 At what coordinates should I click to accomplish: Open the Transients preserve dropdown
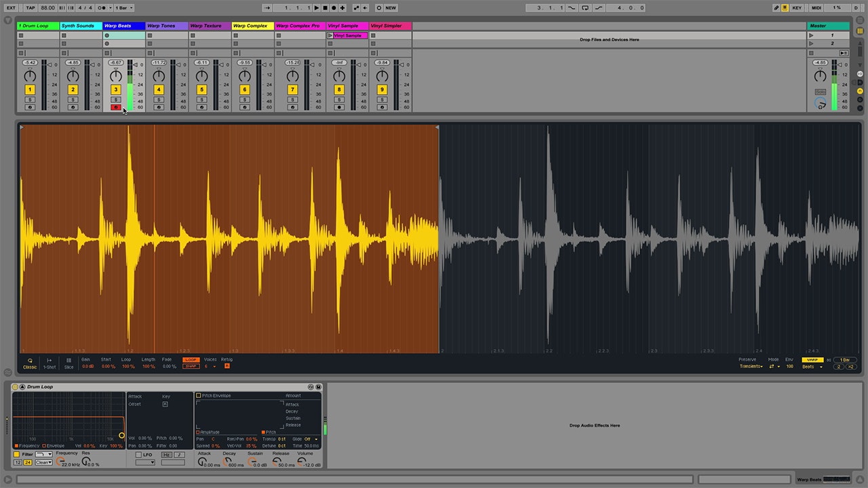coord(751,367)
